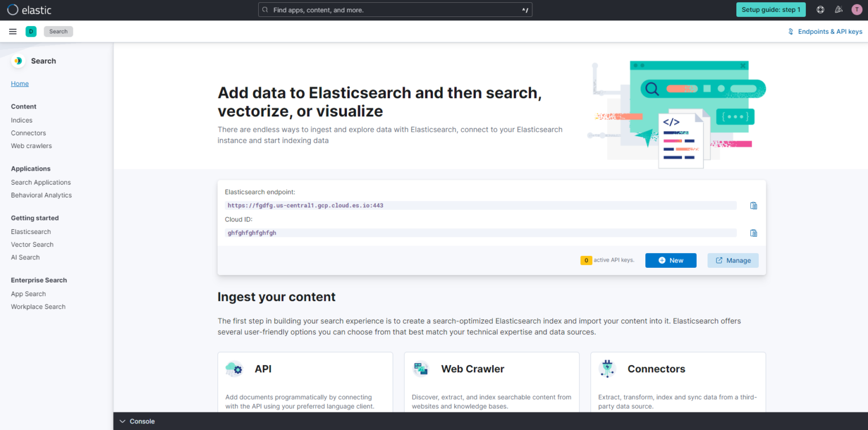
Task: Open the Indices section in the sidebar
Action: pyautogui.click(x=21, y=120)
